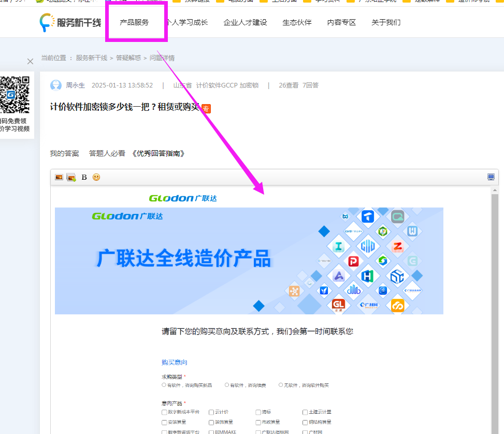Viewport: 504px width, 434px height.
Task: Open the 产品服务 menu
Action: coord(134,22)
